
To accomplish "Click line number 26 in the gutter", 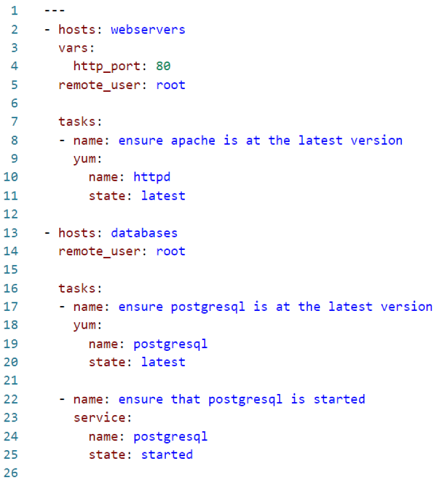I will click(x=11, y=473).
